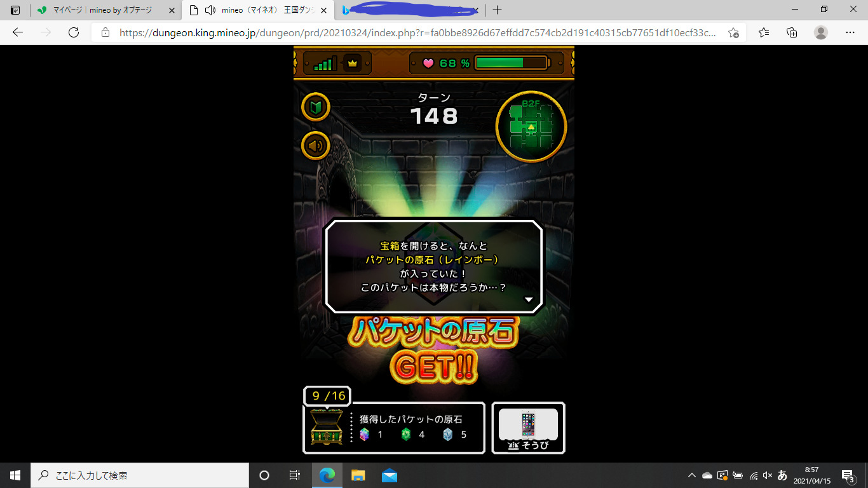The image size is (868, 488).
Task: Open the tab actions menu icon
Action: pyautogui.click(x=15, y=10)
